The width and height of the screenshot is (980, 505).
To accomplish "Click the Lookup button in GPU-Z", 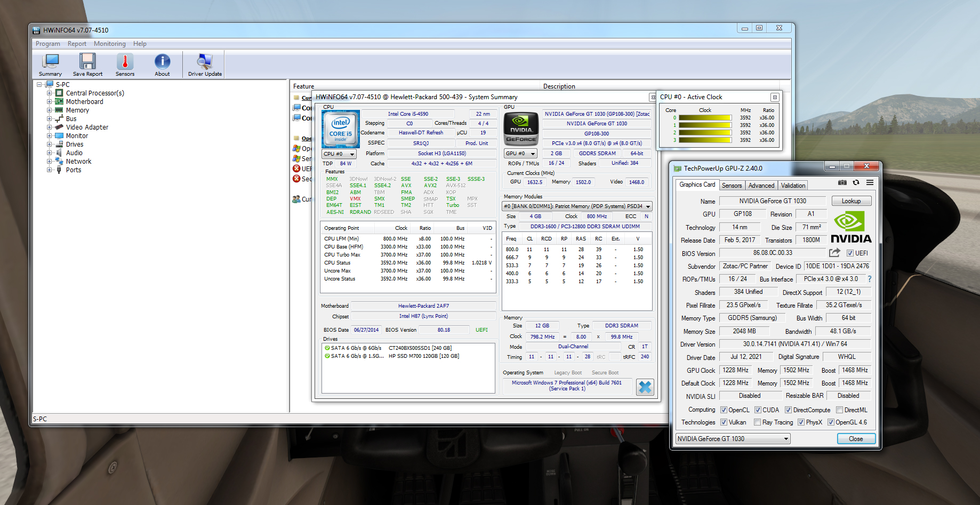I will [852, 201].
